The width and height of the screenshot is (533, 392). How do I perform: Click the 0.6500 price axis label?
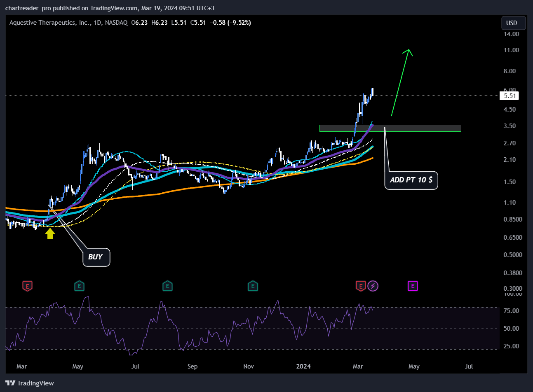click(x=513, y=238)
